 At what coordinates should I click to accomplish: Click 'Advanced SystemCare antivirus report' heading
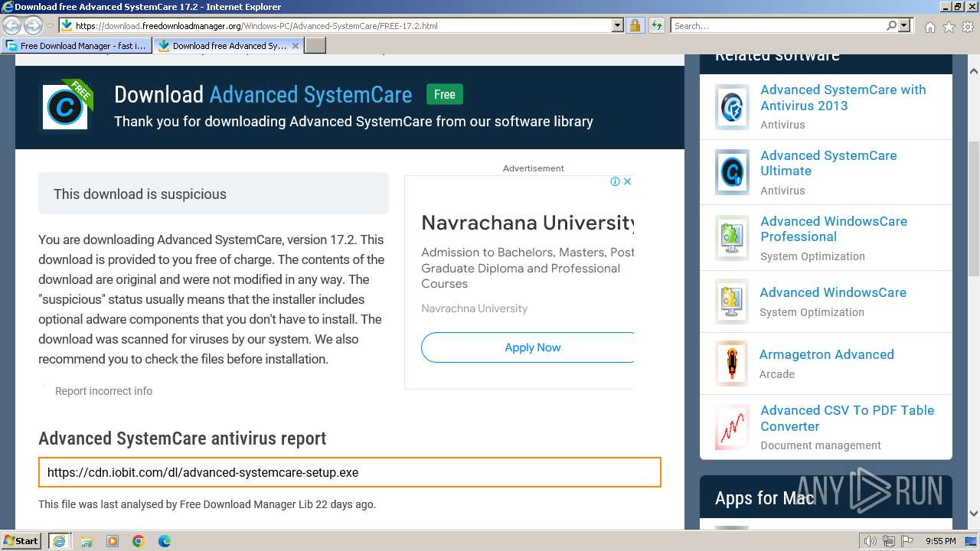[x=182, y=439]
